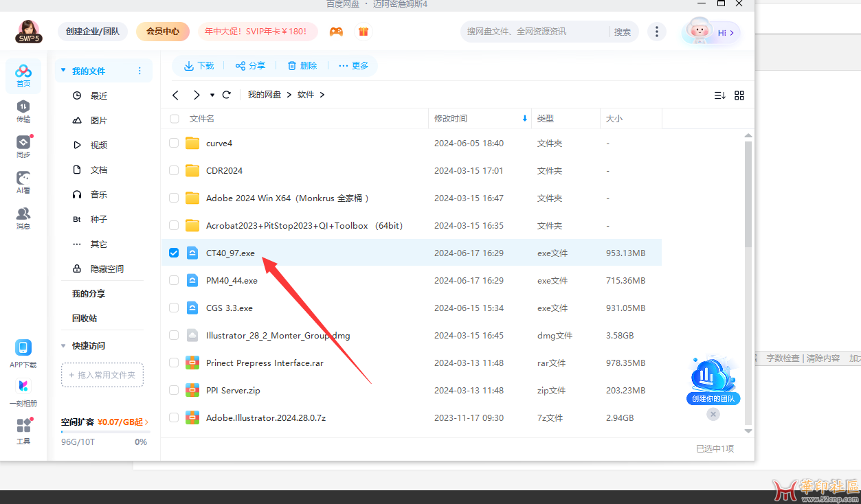This screenshot has width=861, height=504.
Task: Go forward with the right arrow
Action: pos(197,95)
